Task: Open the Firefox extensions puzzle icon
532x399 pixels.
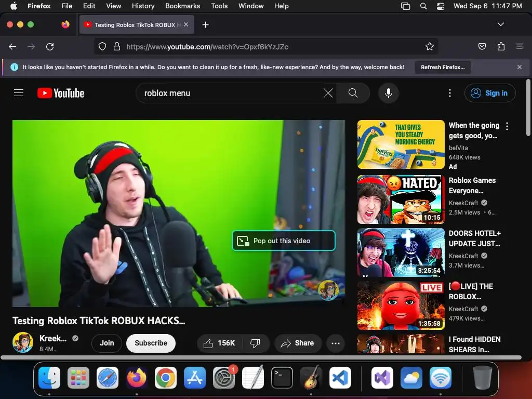Action: point(501,46)
